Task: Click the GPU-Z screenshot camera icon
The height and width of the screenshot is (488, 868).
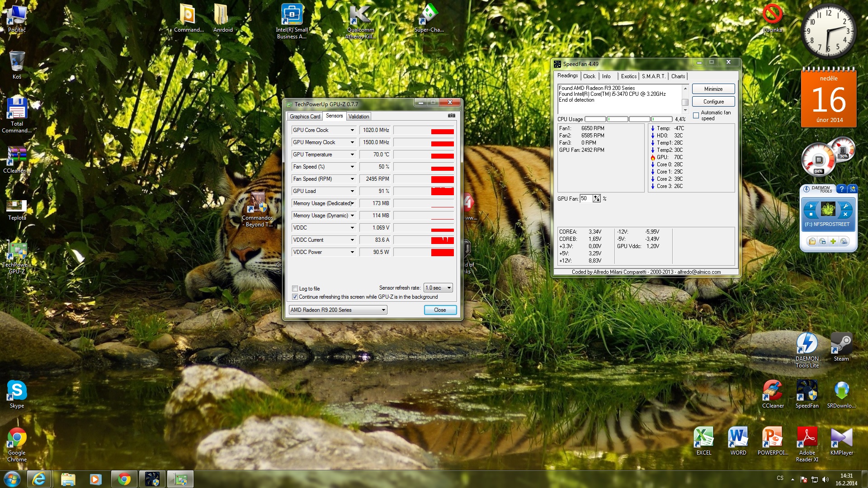Action: pyautogui.click(x=451, y=116)
